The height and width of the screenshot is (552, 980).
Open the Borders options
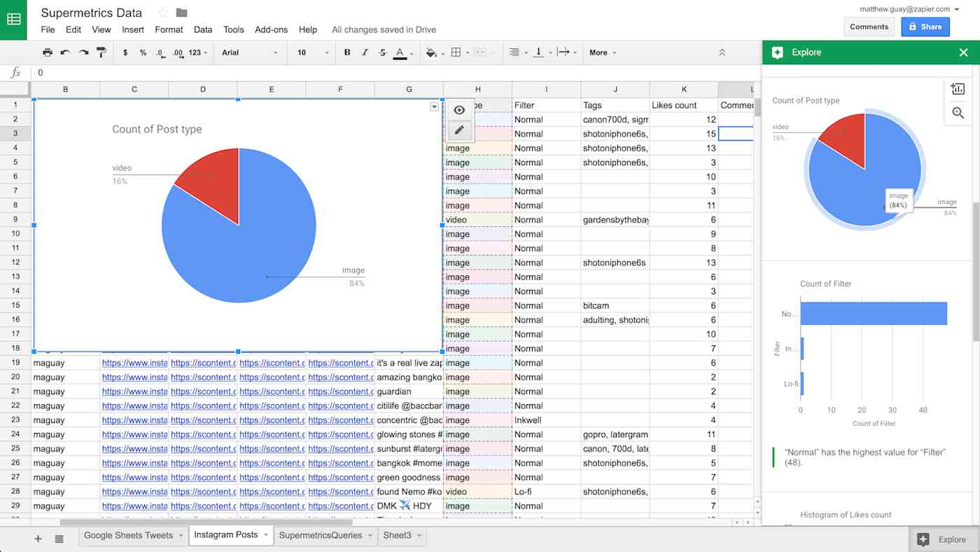pyautogui.click(x=455, y=53)
